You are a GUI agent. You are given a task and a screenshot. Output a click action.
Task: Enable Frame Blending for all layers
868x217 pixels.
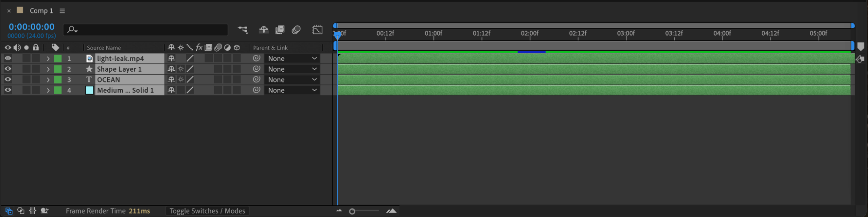(x=280, y=30)
